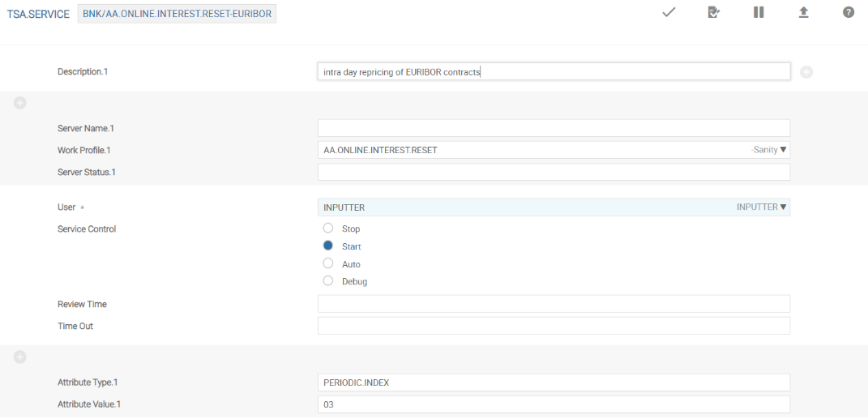Select the Debug radio button
This screenshot has height=419, width=868.
[328, 281]
